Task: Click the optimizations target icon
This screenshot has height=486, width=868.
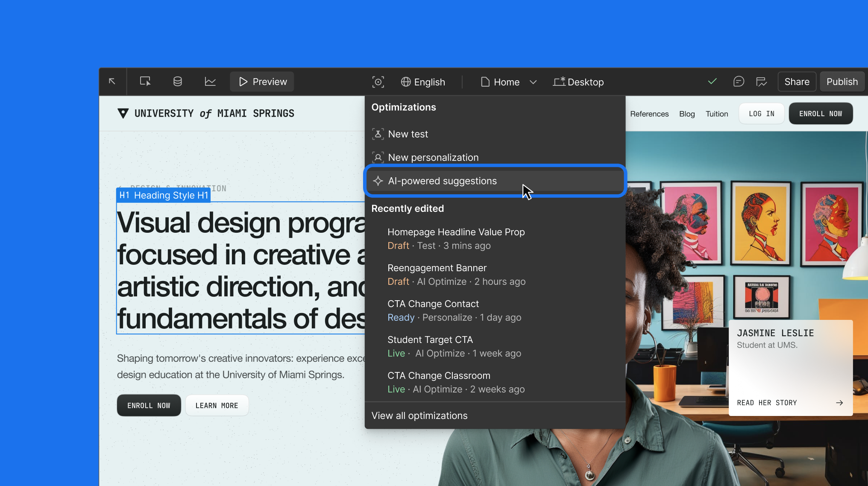Action: tap(378, 82)
